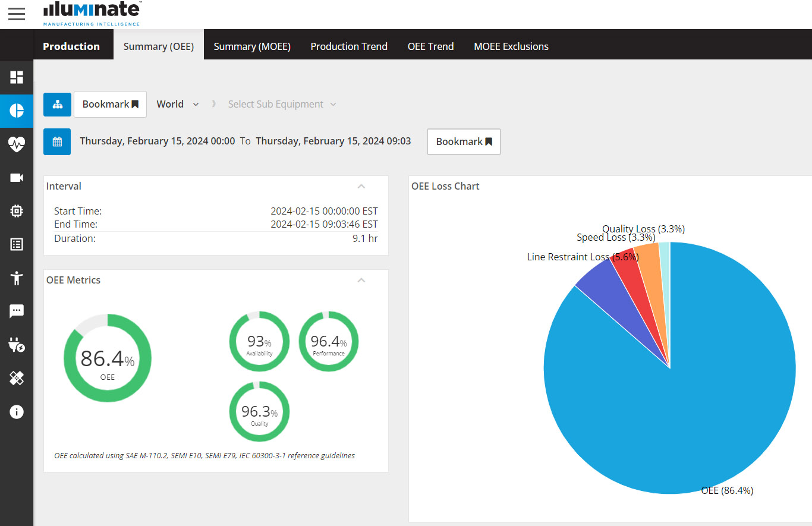
Task: Open the equipment hierarchy tree icon
Action: (56, 104)
